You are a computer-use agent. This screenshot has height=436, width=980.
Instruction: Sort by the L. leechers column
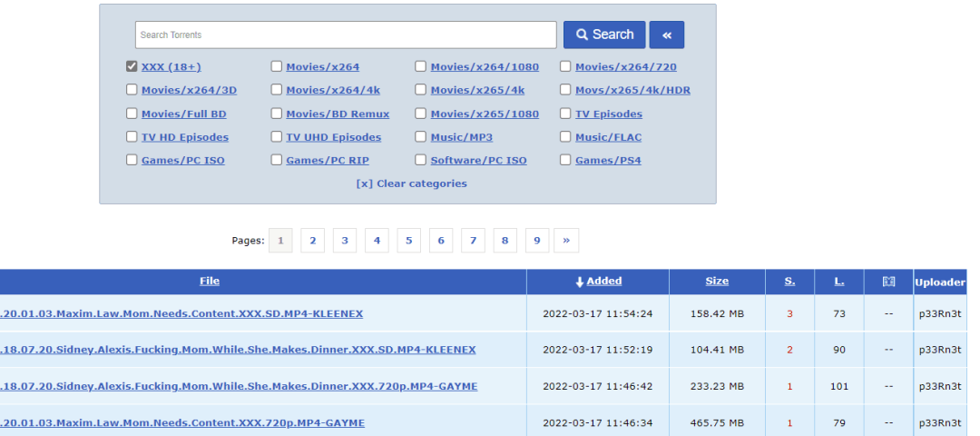(x=839, y=281)
